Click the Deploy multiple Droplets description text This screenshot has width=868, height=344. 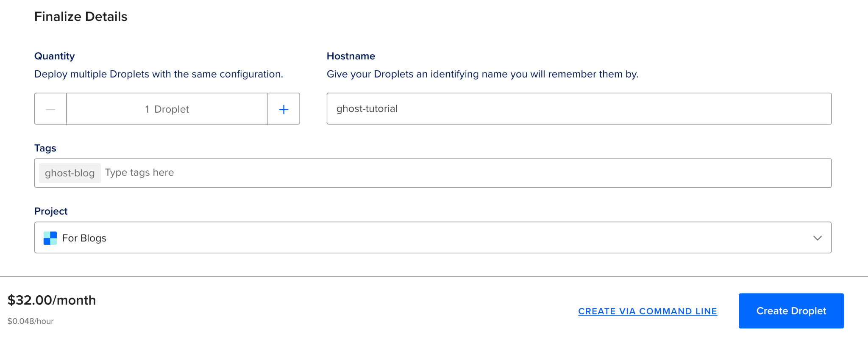click(x=159, y=74)
